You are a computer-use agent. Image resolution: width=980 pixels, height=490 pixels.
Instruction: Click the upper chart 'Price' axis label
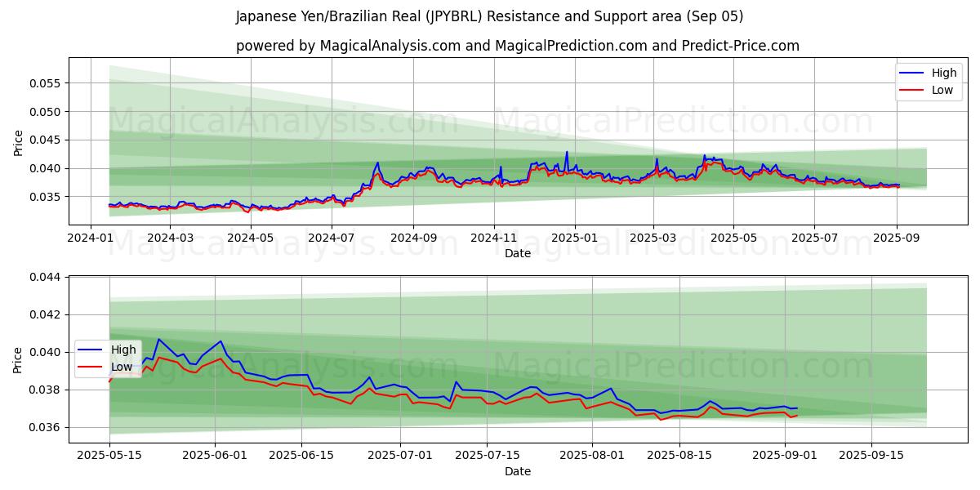coord(19,142)
